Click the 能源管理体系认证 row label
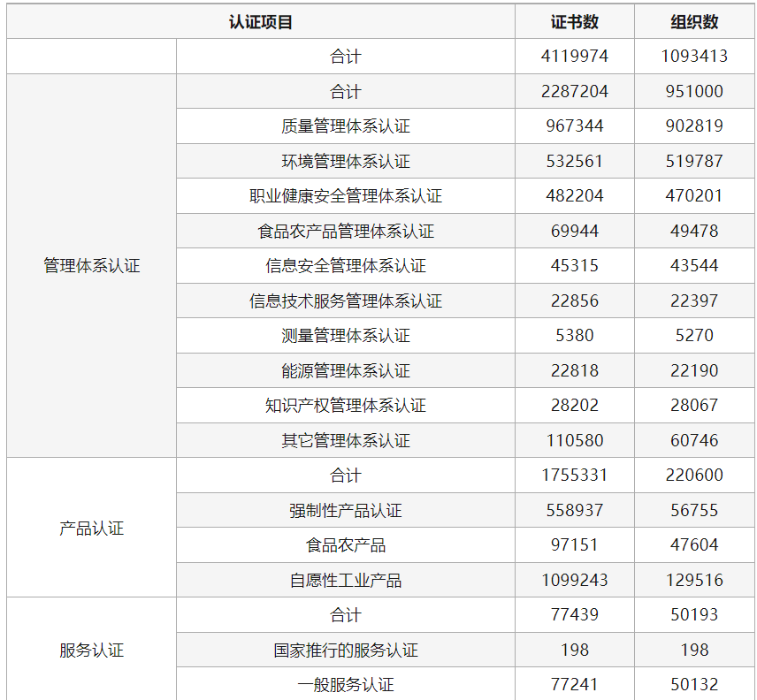This screenshot has height=700, width=757. click(x=346, y=371)
